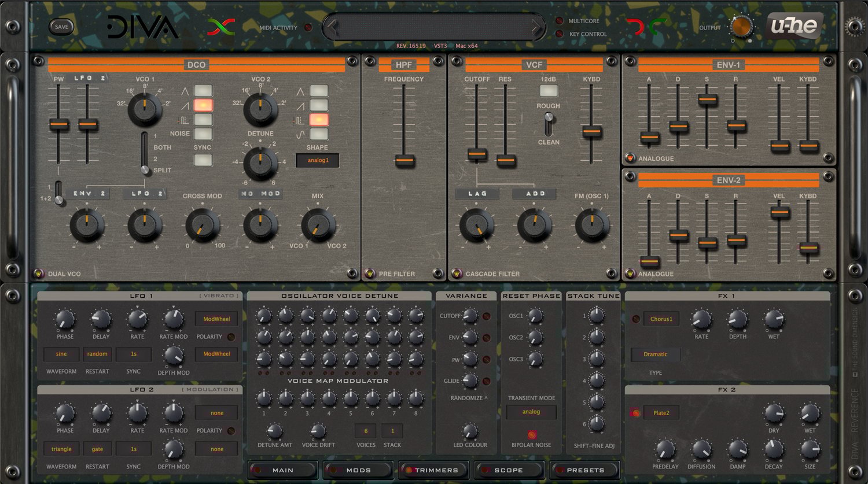
Task: Open the TRANSIENT MODE analog dropdown
Action: 531,412
